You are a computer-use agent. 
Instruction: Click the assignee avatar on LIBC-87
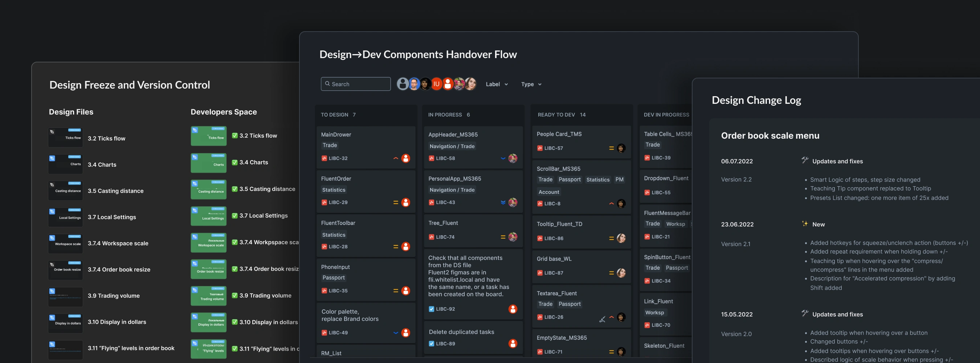(621, 273)
